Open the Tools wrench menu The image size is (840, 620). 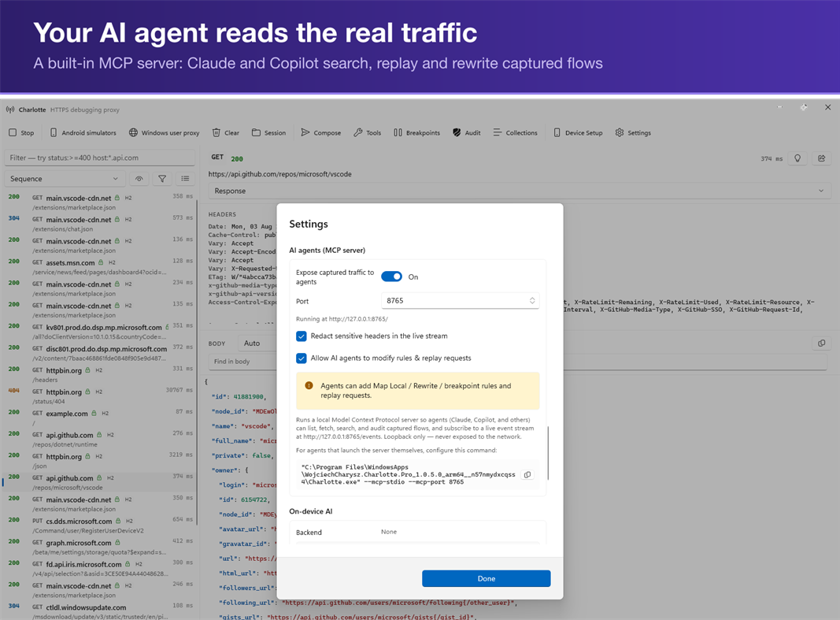[368, 133]
